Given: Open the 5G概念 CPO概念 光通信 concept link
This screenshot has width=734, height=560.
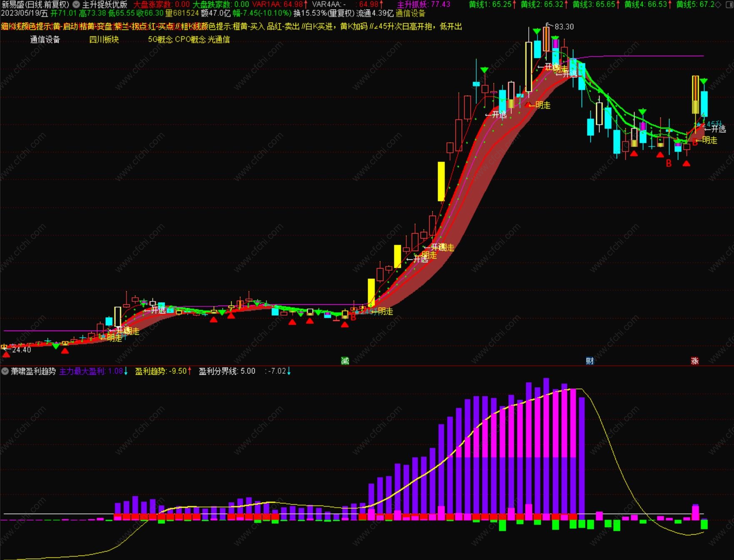Looking at the screenshot, I should 189,40.
